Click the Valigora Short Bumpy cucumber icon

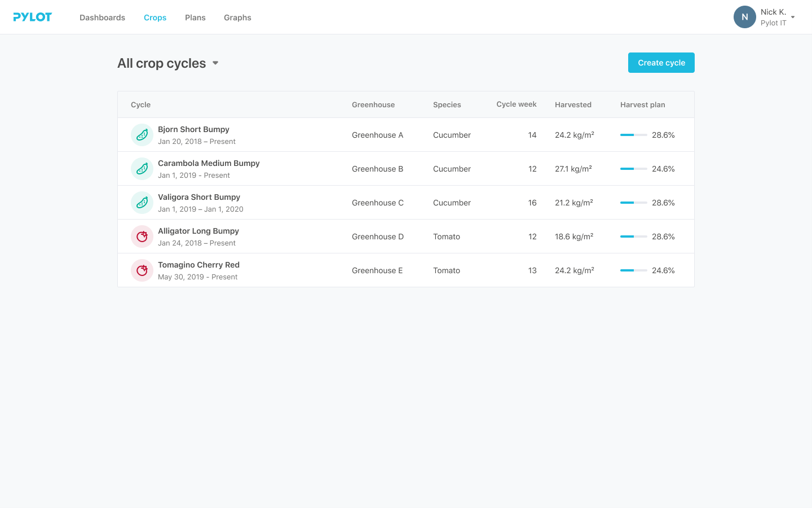pyautogui.click(x=142, y=203)
